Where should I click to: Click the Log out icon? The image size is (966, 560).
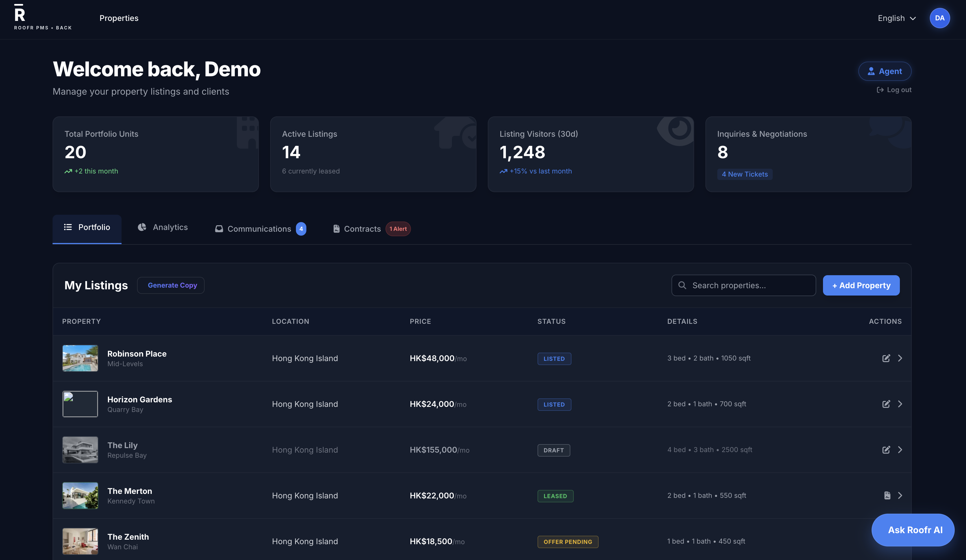pos(881,89)
